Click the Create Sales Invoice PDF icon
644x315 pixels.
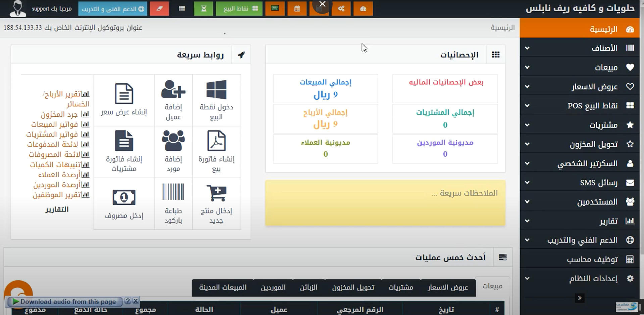[x=216, y=141]
